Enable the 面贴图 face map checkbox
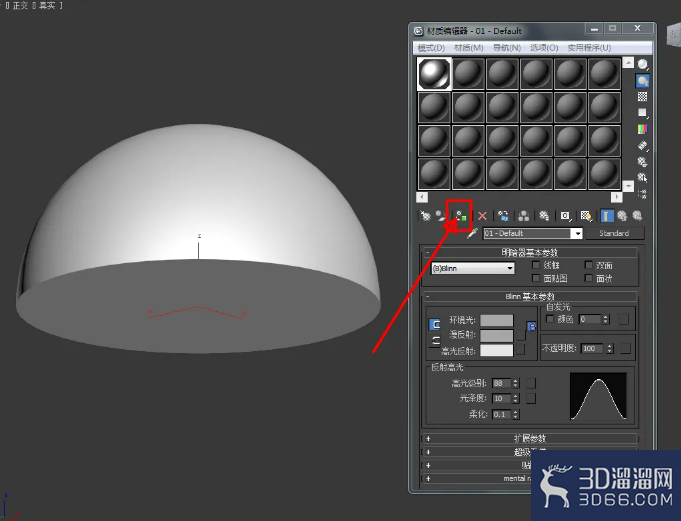Screen dimensions: 681x521 [536, 278]
